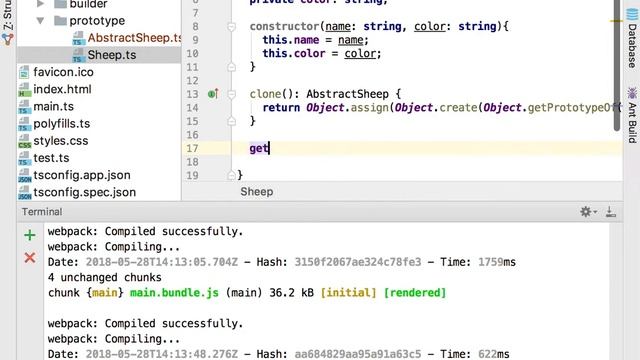
Task: Click the styles.css CSS file icon
Action: 24,141
